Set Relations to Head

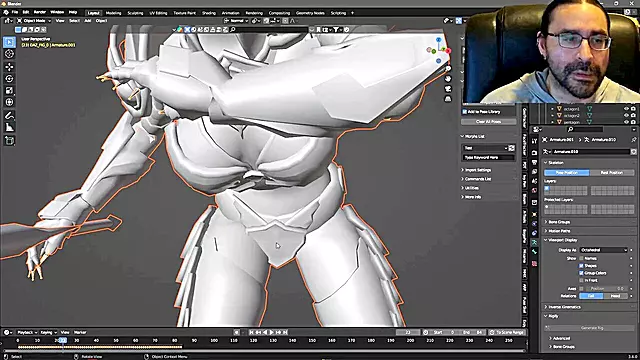[x=615, y=296]
